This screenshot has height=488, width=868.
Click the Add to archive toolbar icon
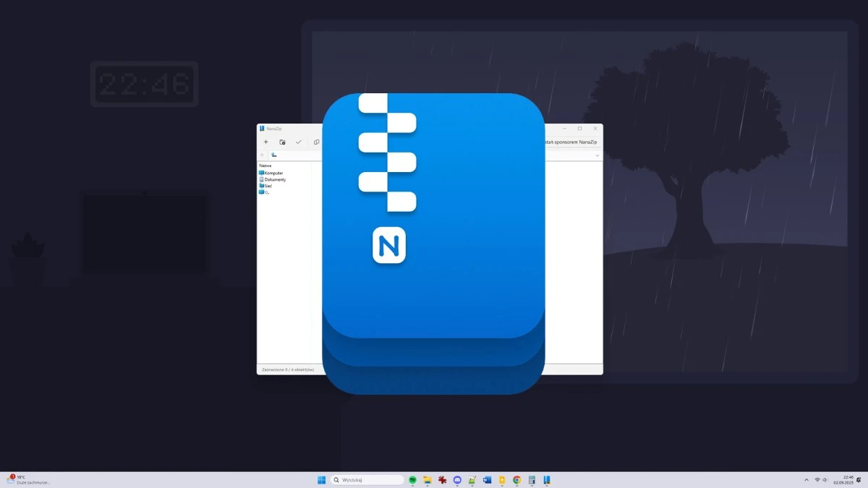[x=266, y=142]
